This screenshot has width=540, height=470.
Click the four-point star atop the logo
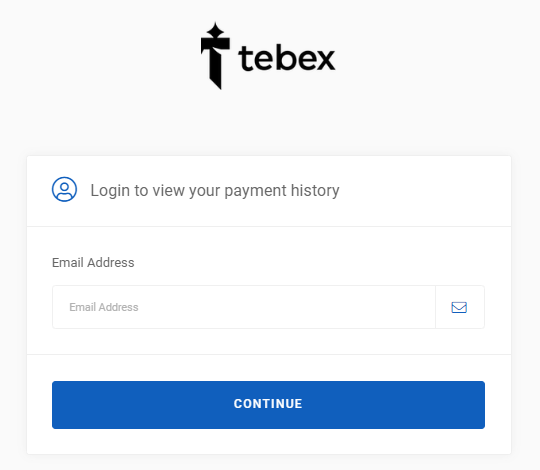pos(216,29)
